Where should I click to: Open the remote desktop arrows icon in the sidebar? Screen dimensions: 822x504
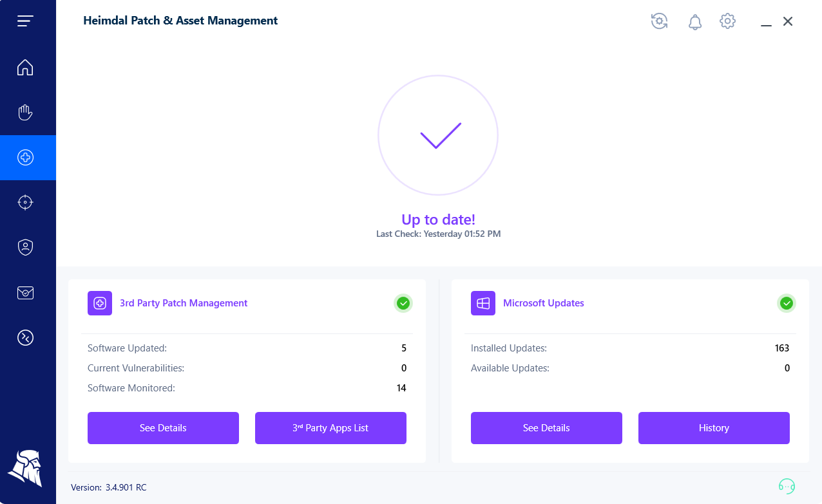25,337
